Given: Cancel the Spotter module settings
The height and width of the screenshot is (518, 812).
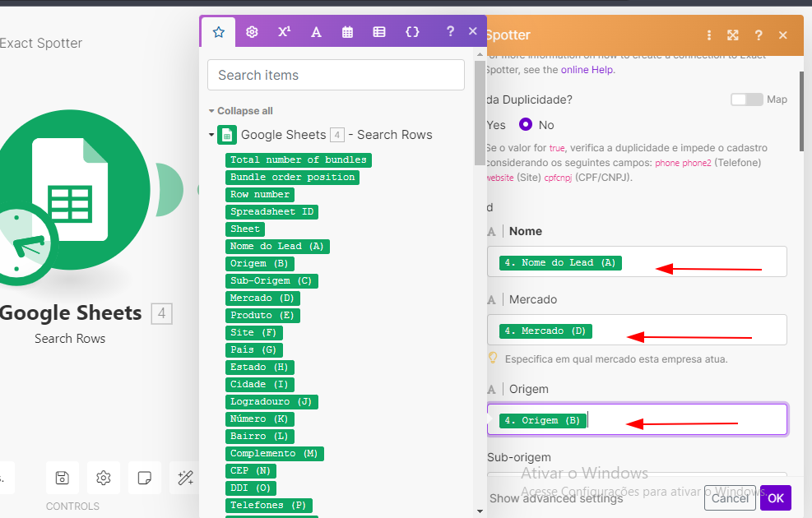Looking at the screenshot, I should click(x=730, y=498).
